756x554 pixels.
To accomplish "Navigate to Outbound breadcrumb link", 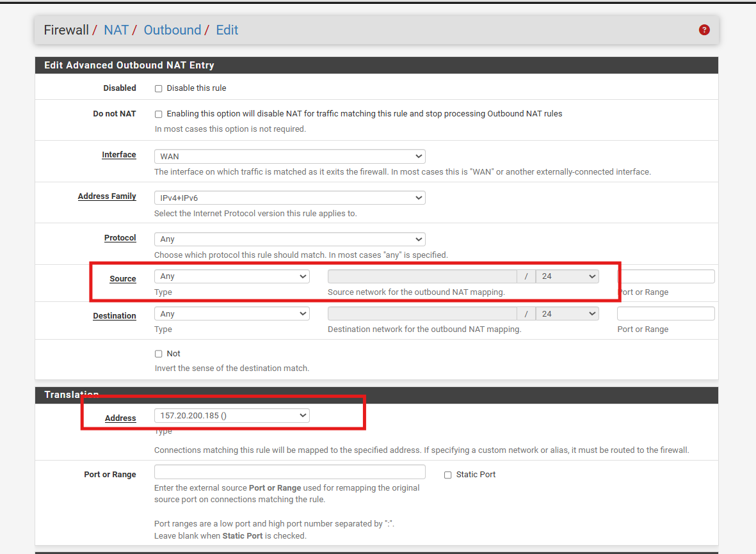I will (x=172, y=30).
